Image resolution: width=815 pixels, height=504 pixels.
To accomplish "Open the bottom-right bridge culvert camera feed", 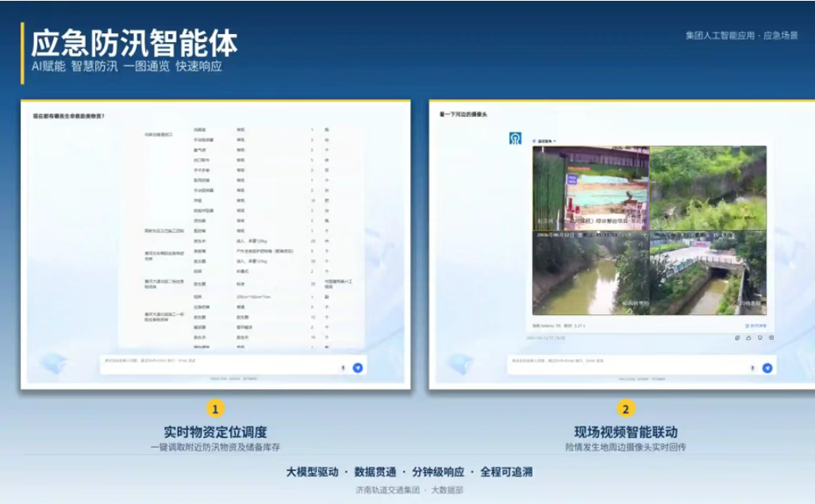I will [708, 273].
